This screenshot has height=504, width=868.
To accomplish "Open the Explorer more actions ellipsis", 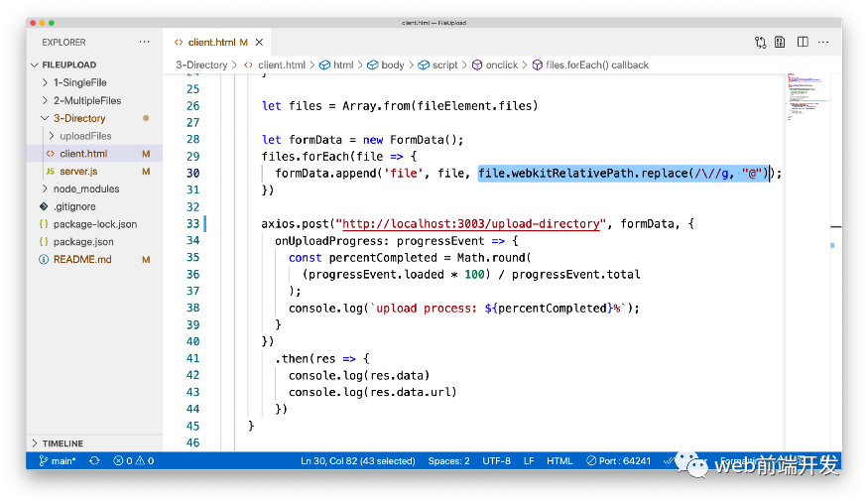I will click(145, 42).
